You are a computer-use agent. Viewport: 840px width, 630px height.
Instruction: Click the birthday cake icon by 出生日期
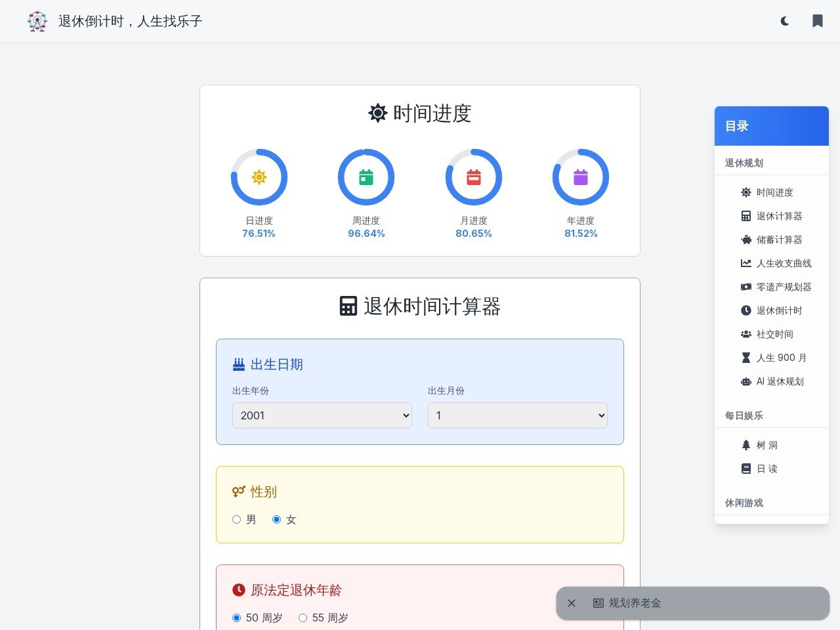[x=239, y=364]
